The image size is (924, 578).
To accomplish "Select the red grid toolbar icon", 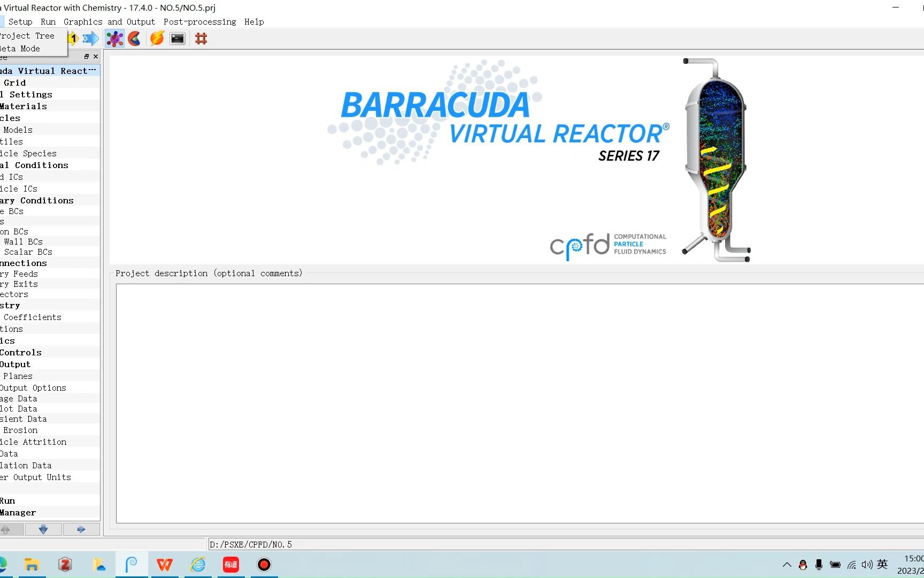I will click(201, 38).
